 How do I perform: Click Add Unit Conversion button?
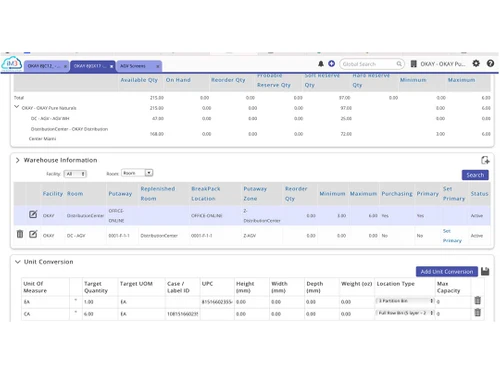[447, 272]
